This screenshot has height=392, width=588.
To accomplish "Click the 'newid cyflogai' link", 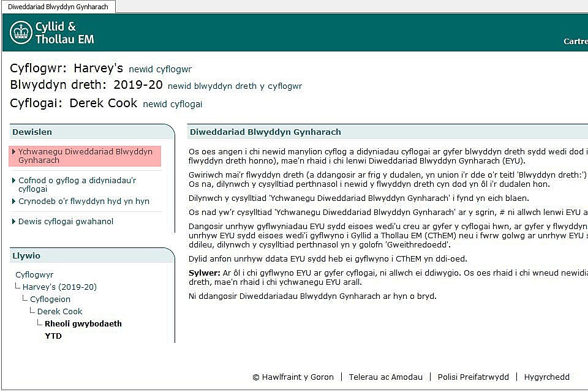I will [x=172, y=104].
